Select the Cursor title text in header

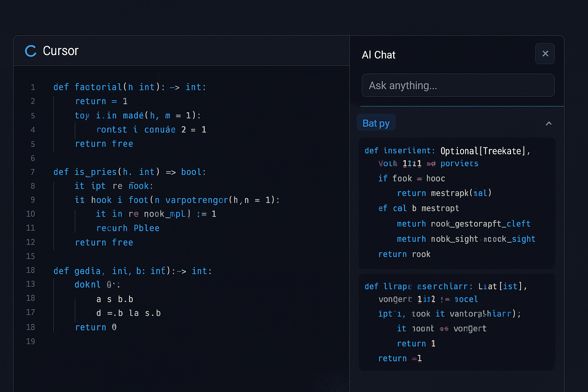pos(60,51)
